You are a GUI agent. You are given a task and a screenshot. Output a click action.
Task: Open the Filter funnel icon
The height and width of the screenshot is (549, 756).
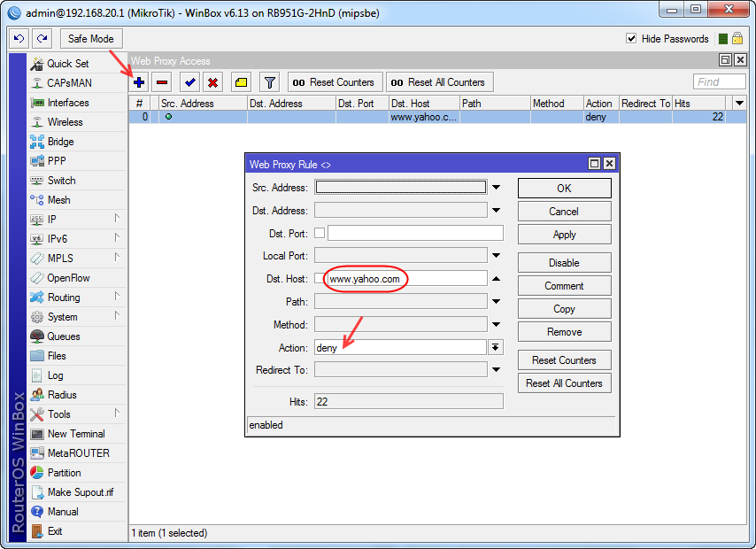point(270,82)
